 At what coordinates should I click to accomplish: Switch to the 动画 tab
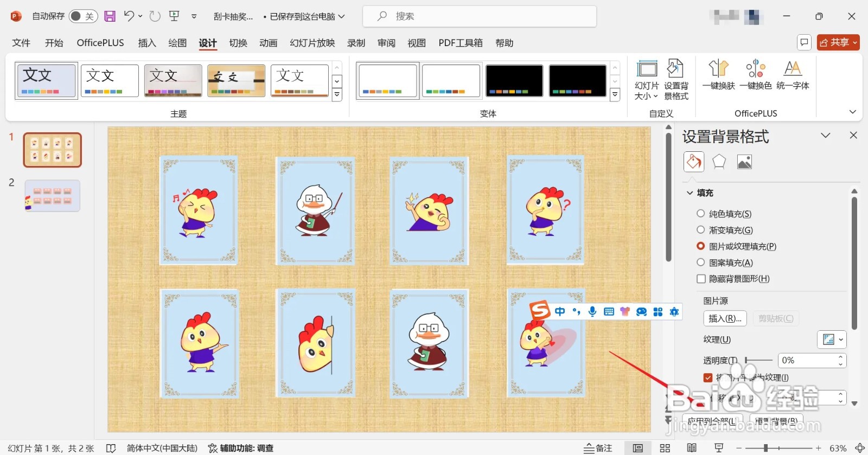coord(268,43)
